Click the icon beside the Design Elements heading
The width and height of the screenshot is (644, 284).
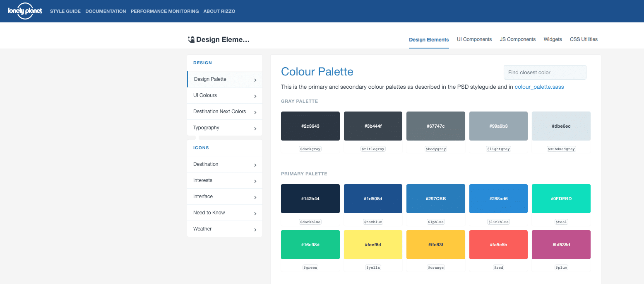click(191, 39)
